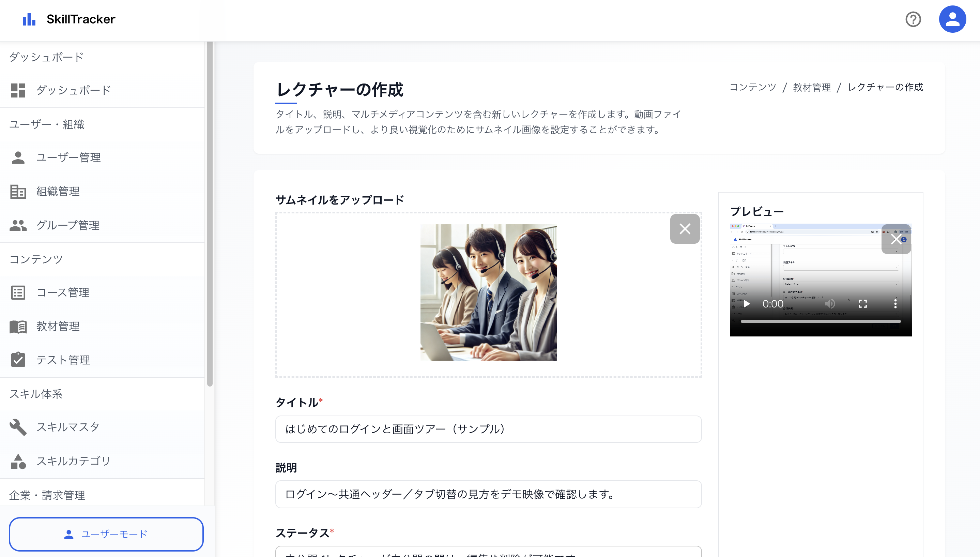Remove the uploaded thumbnail image

point(685,229)
